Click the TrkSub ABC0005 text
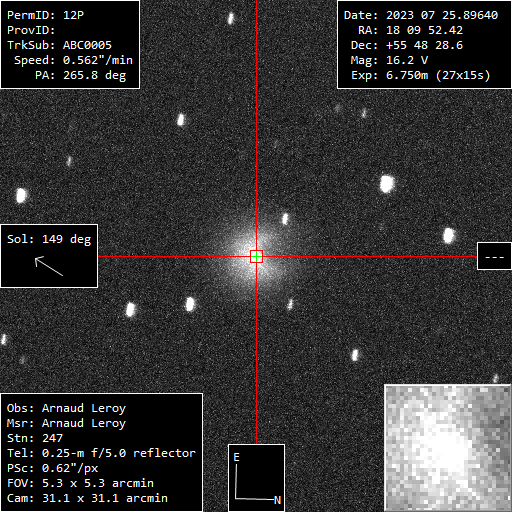 [x=59, y=45]
